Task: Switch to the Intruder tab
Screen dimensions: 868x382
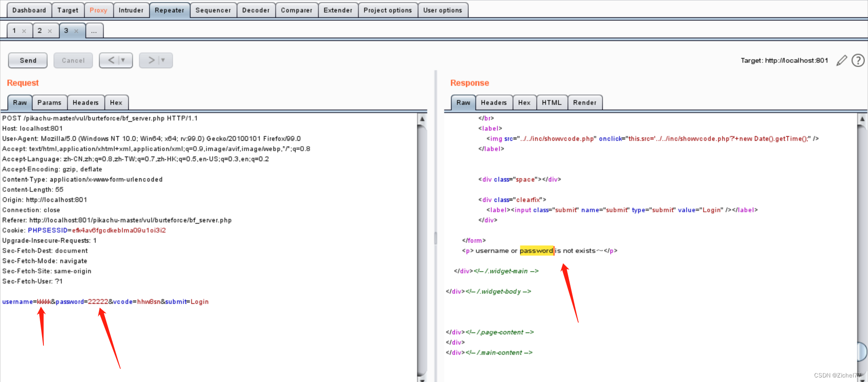Action: 131,10
